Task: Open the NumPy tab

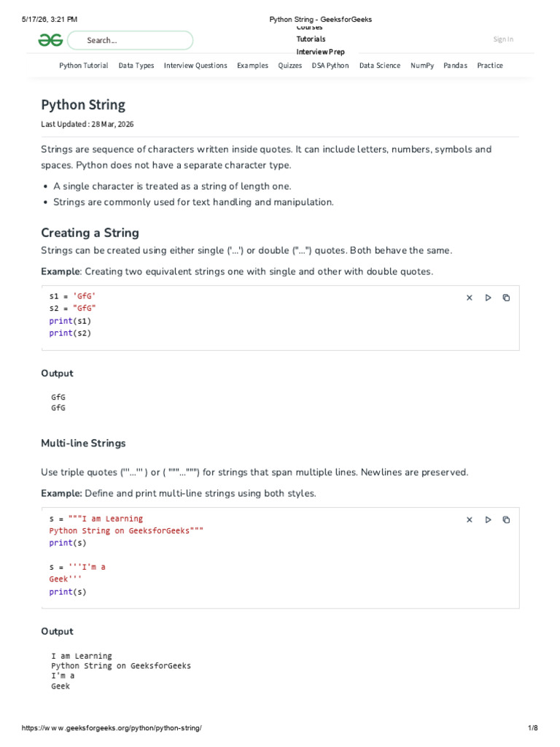Action: click(422, 65)
